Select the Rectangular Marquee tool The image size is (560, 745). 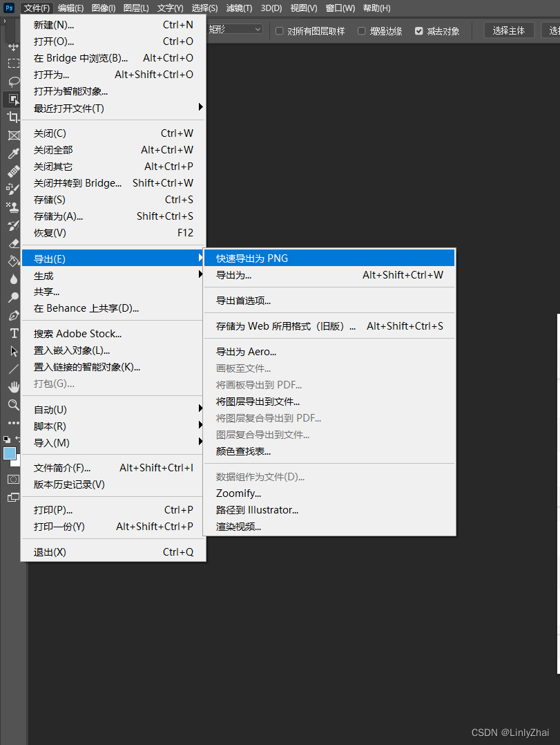tap(13, 64)
